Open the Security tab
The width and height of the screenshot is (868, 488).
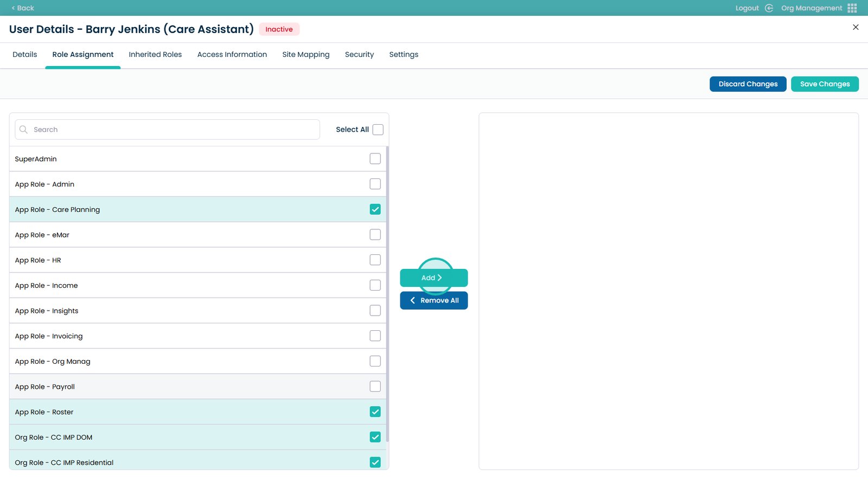tap(359, 55)
